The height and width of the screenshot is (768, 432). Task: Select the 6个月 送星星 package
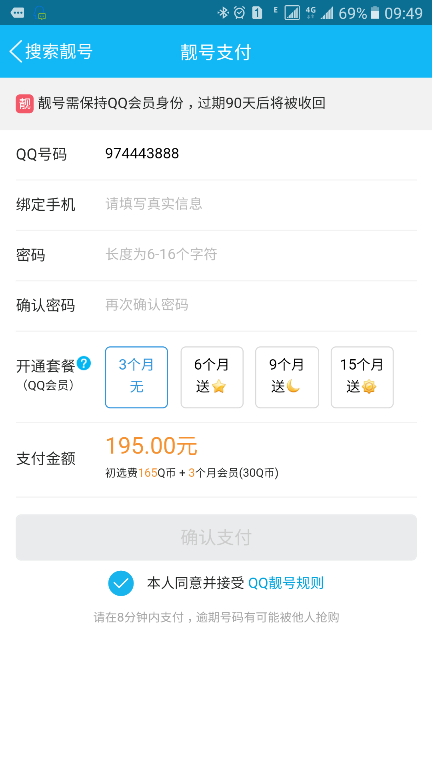[212, 377]
